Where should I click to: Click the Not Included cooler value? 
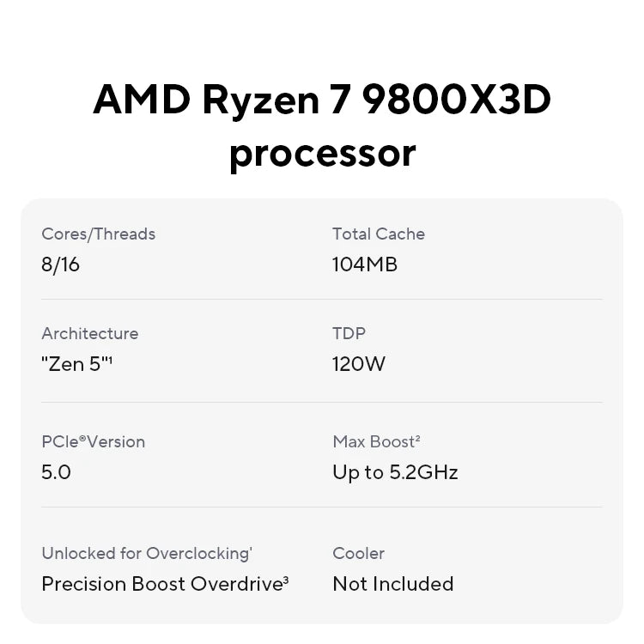[x=392, y=584]
